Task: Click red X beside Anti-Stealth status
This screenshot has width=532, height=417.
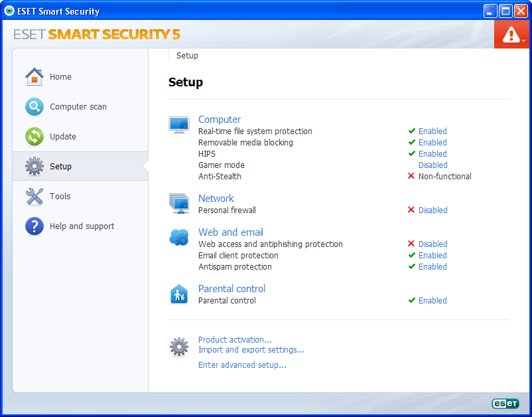Action: click(x=411, y=176)
